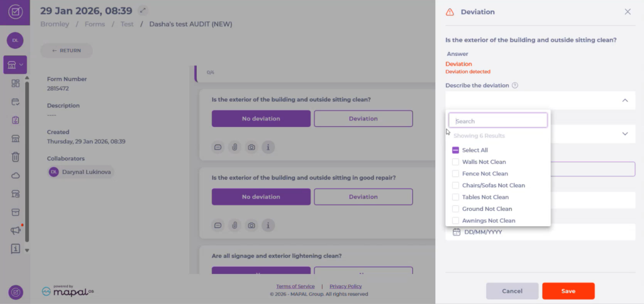The image size is (644, 304).
Task: Navigate to Bromley breadcrumb item
Action: tap(54, 24)
